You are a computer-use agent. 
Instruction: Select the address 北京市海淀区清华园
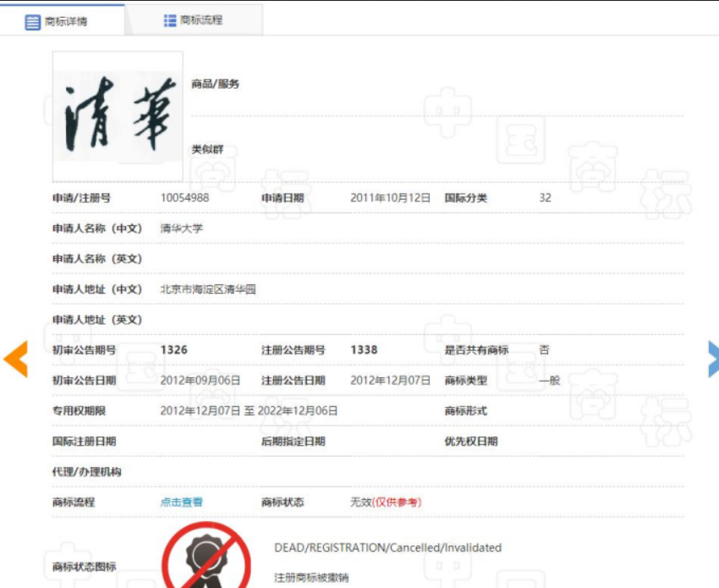[x=208, y=289]
